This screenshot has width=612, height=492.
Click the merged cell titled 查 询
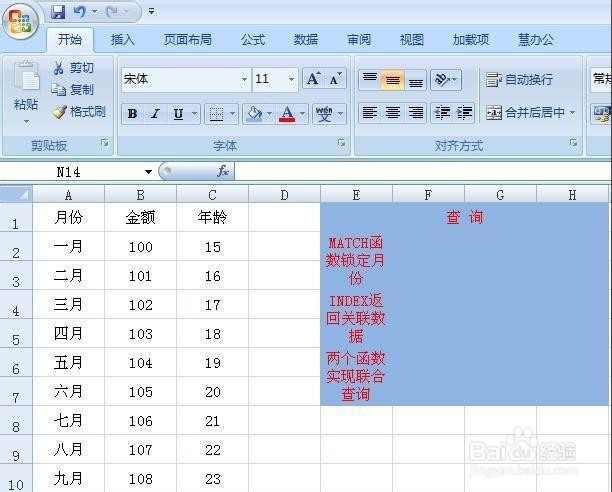point(464,217)
